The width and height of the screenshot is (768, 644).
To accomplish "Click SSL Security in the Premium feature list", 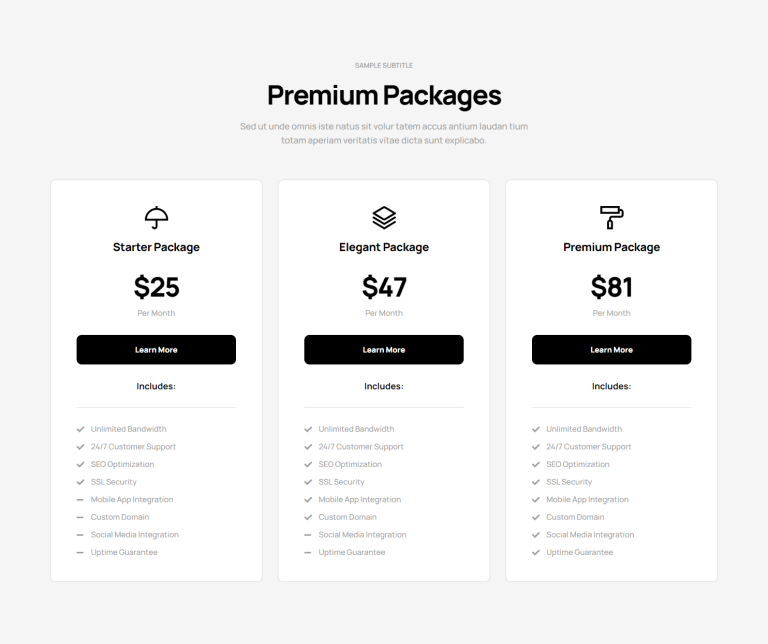I will [569, 482].
